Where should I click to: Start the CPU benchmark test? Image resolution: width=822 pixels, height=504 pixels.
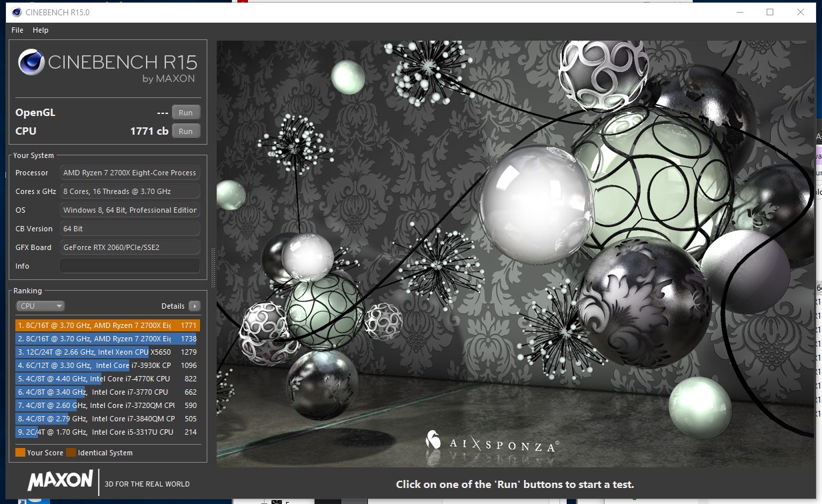pos(186,131)
